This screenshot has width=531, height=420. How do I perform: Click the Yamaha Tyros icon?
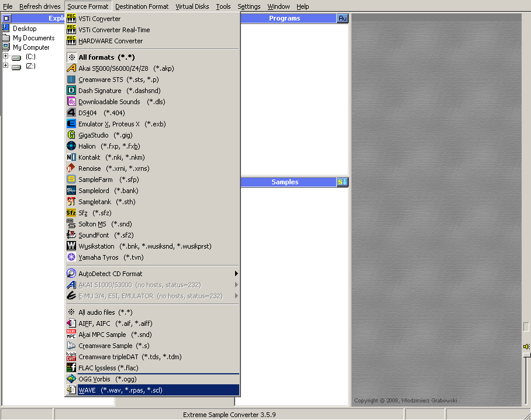[x=71, y=257]
